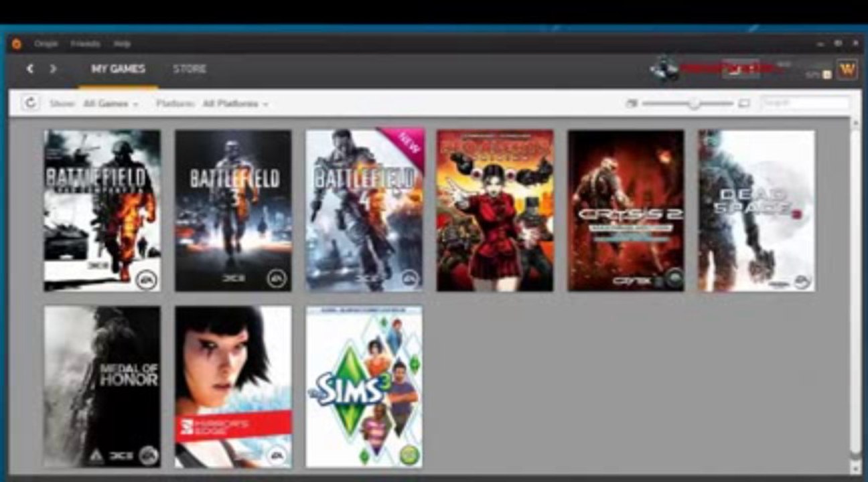
Task: Select the Dead Space 3 cover
Action: 757,211
